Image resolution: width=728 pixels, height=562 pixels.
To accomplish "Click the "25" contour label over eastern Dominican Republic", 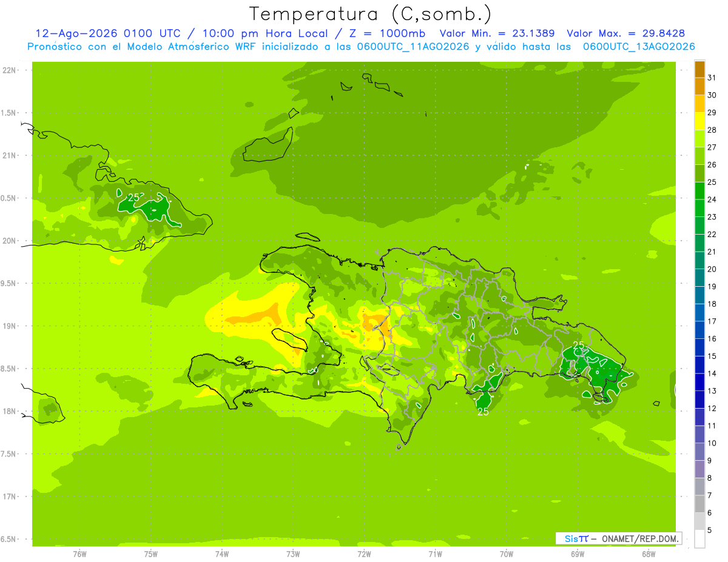I will click(579, 346).
